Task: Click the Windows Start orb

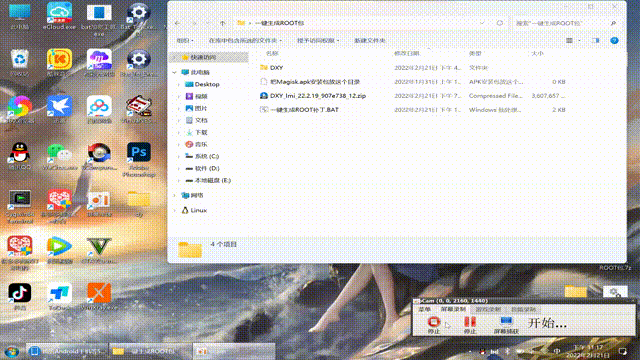Action: 12,351
